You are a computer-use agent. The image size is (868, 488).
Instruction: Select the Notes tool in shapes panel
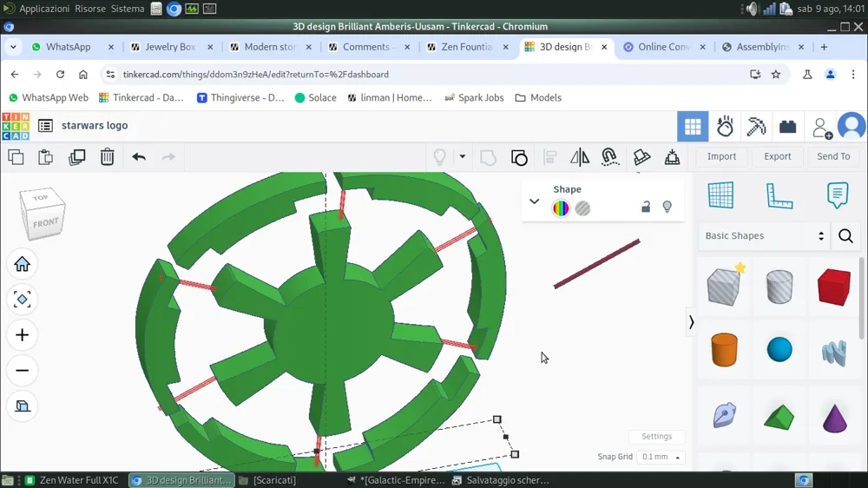pyautogui.click(x=837, y=195)
